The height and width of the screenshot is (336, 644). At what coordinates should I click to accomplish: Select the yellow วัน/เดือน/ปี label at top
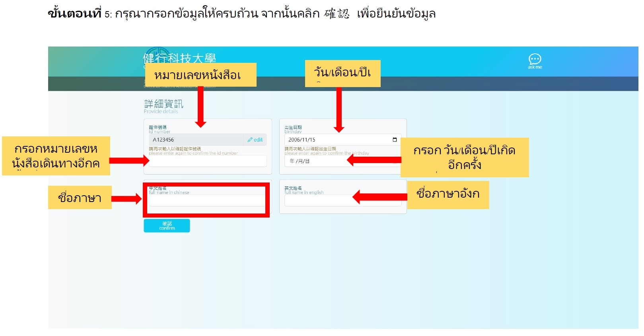342,73
